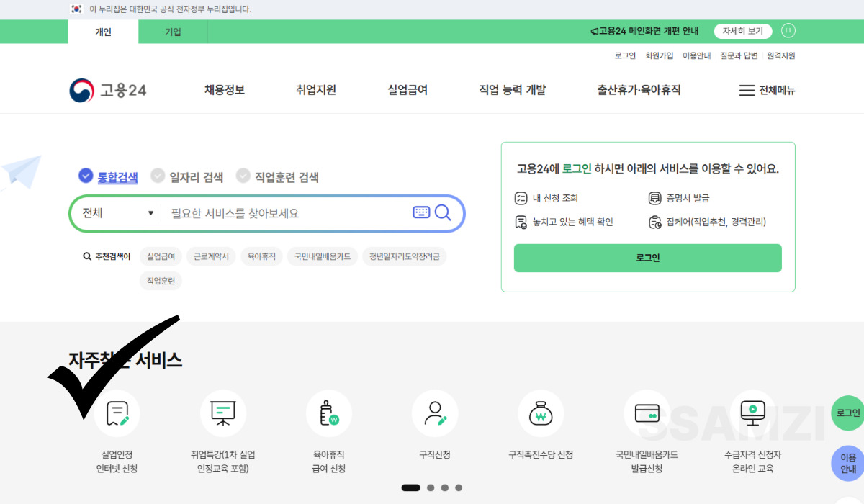Image resolution: width=864 pixels, height=504 pixels.
Task: Click the 육아휴직 급여 신청 baby bottle icon
Action: point(329,413)
